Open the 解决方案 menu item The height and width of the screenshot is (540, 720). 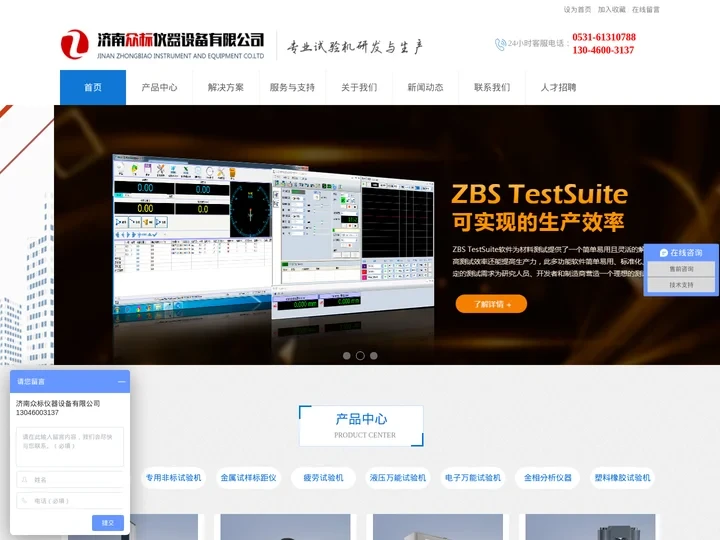point(225,87)
